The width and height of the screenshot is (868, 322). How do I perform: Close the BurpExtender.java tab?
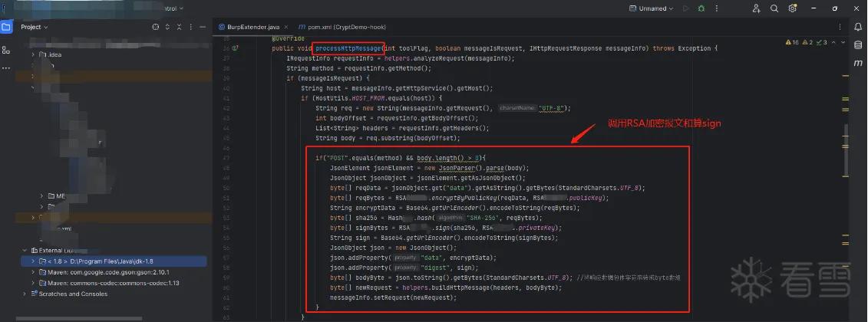tap(286, 27)
